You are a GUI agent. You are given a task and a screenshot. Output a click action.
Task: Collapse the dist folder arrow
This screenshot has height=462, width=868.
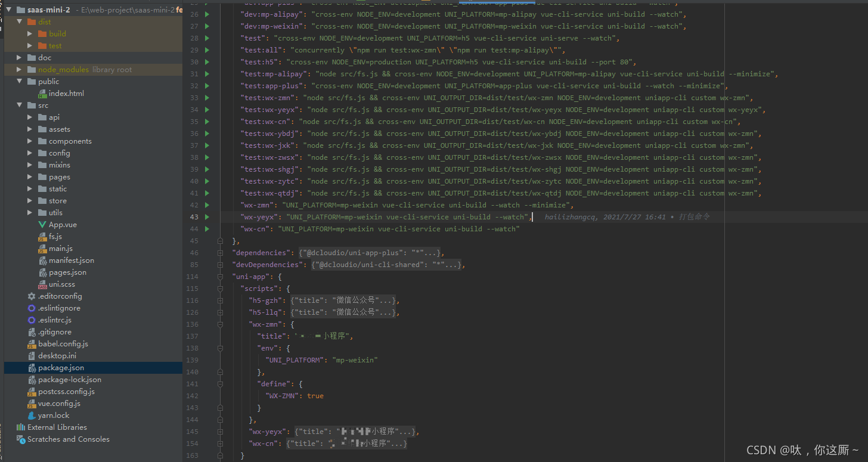[19, 22]
